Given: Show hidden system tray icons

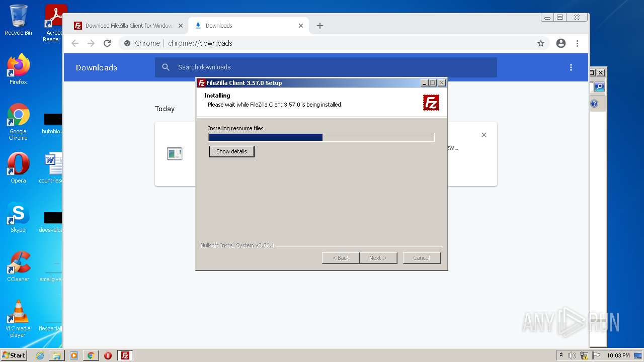Looking at the screenshot, I should coord(561,355).
